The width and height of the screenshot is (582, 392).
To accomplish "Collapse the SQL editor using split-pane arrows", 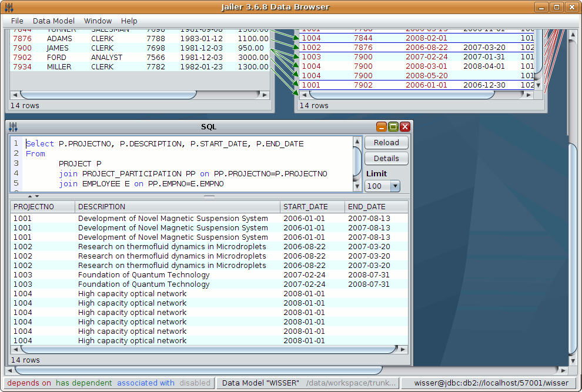I will tap(31, 196).
